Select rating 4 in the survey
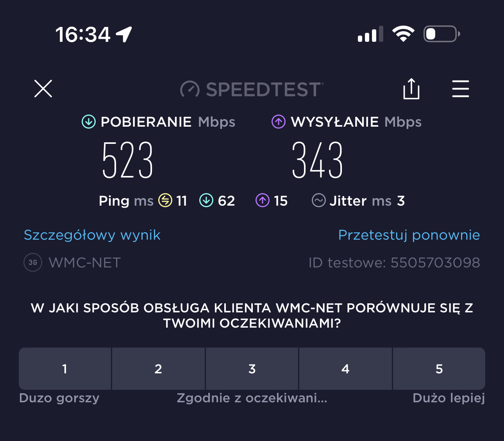 [345, 369]
